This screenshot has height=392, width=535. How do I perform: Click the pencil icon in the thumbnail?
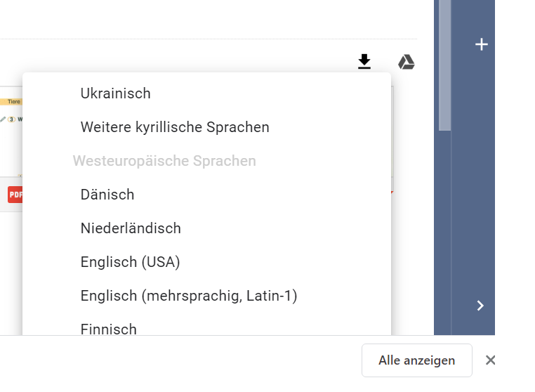point(4,119)
